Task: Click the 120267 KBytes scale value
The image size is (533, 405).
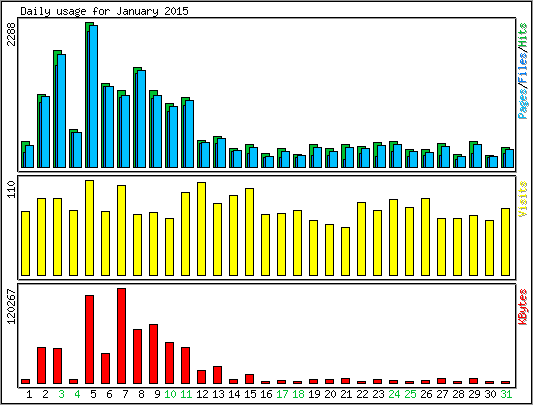Action: [x=11, y=307]
